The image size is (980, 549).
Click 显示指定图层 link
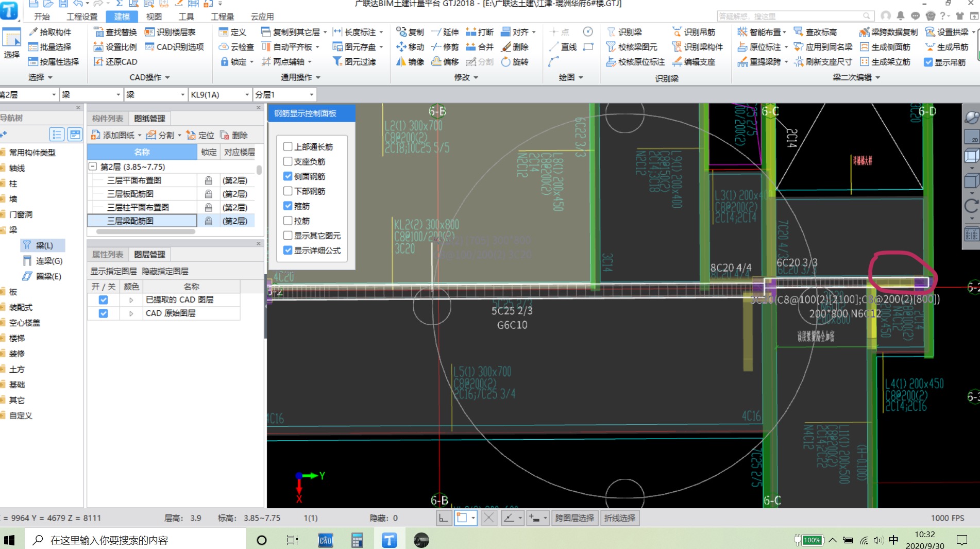click(114, 271)
